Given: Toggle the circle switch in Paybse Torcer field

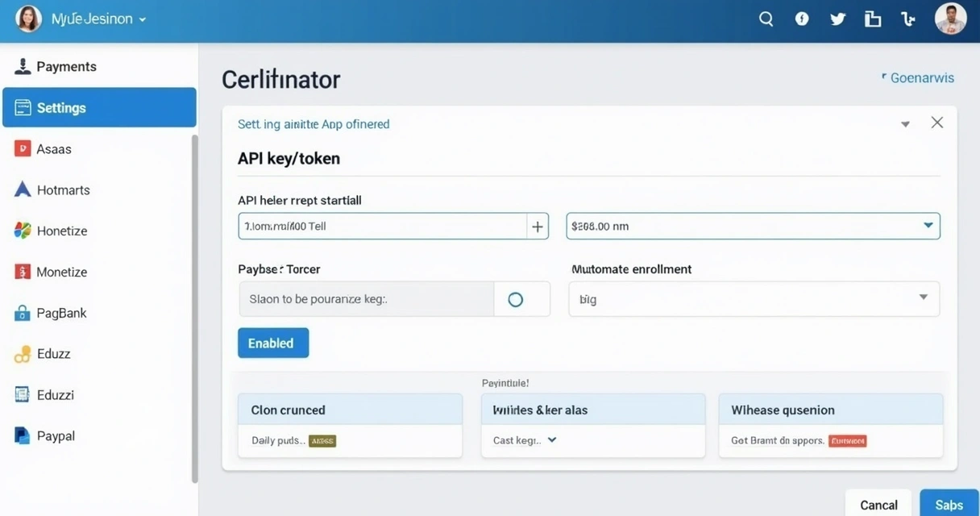Looking at the screenshot, I should tap(516, 299).
